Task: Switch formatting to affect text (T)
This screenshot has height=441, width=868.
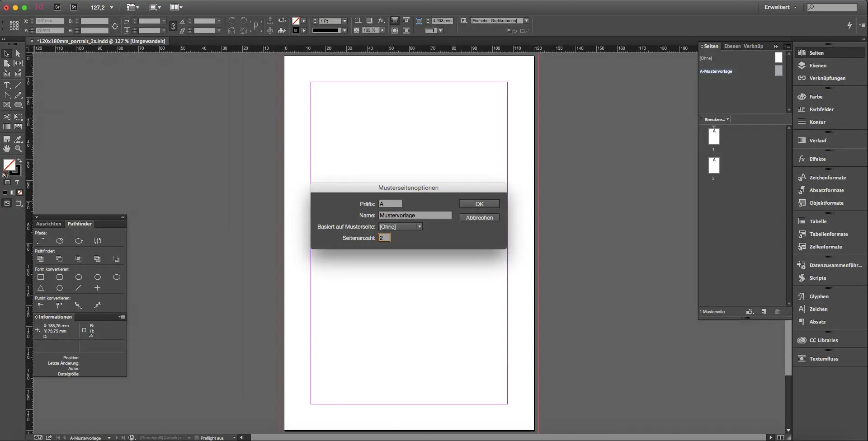Action: point(17,183)
